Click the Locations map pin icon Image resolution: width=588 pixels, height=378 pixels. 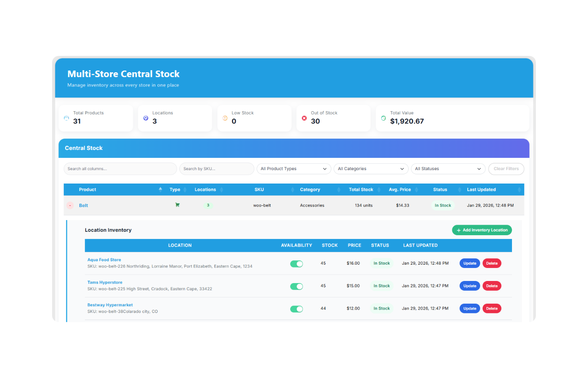(x=145, y=118)
